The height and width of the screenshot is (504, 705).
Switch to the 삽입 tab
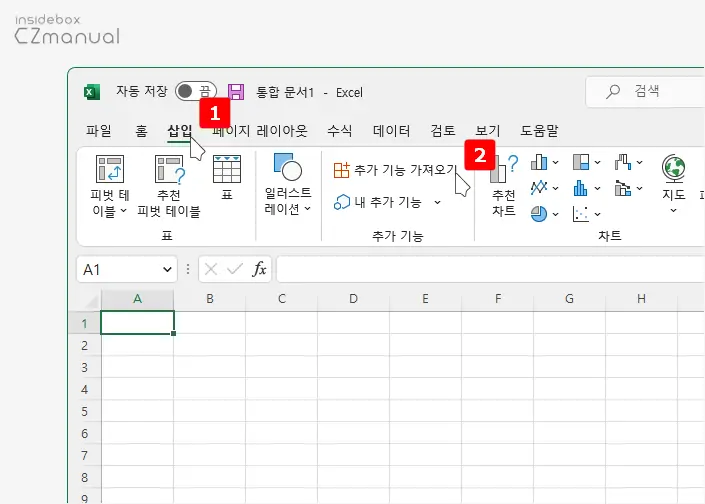pyautogui.click(x=180, y=131)
